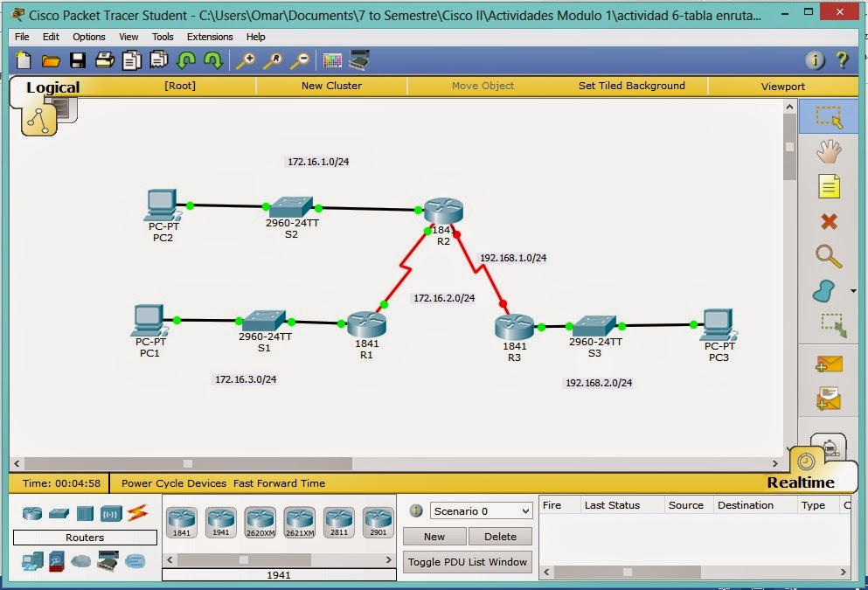Click the Destination column header

coord(746,505)
